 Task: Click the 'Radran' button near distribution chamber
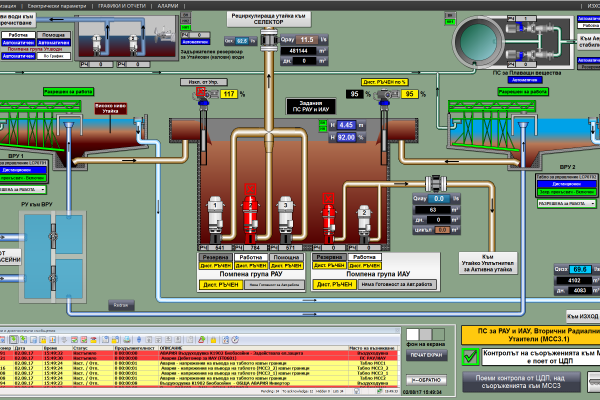121,305
